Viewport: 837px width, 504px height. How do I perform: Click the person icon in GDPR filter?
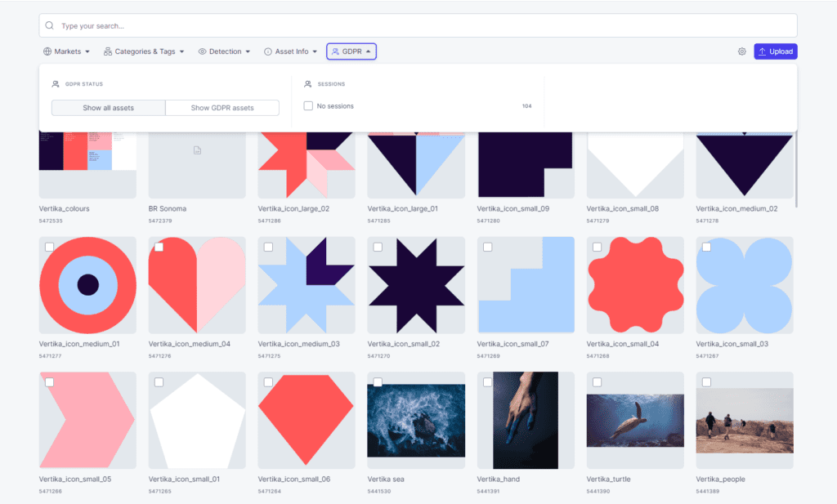(335, 51)
